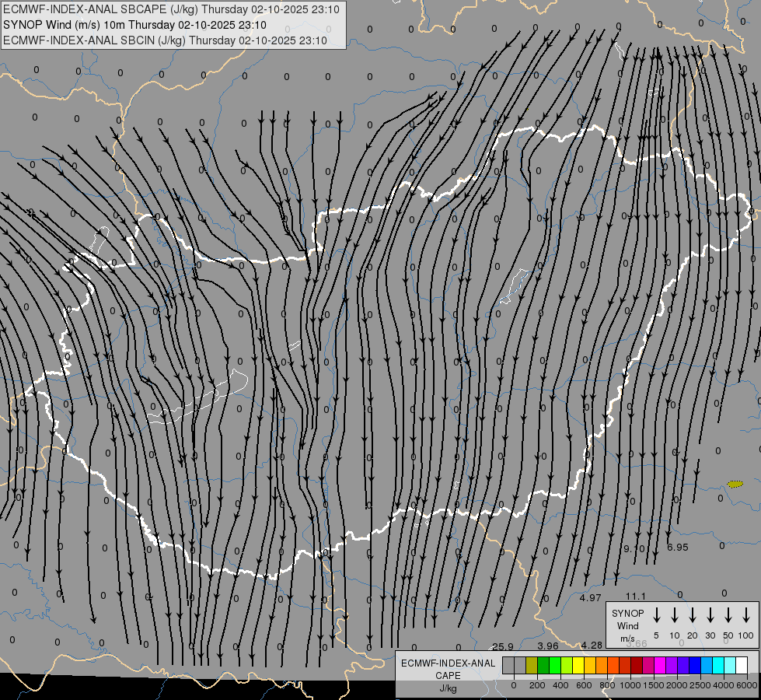Click the J/kg unit label in legend
The height and width of the screenshot is (700, 761).
click(448, 688)
